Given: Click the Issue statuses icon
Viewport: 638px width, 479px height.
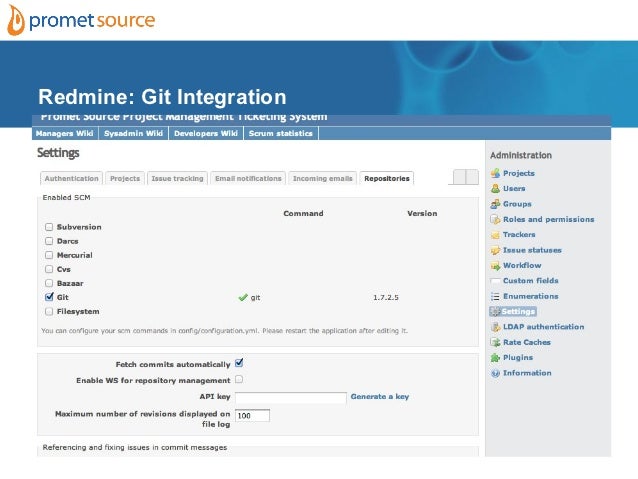Looking at the screenshot, I should click(x=495, y=250).
